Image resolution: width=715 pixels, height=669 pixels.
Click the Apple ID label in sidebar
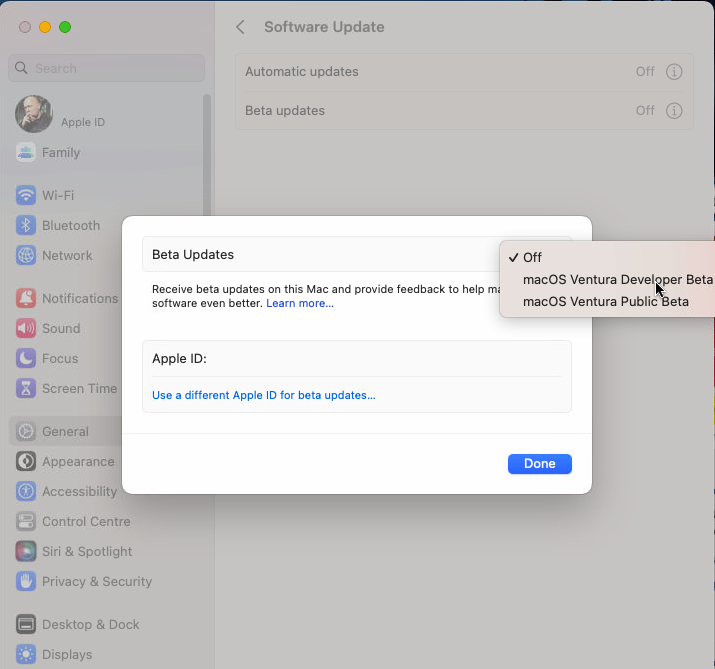click(83, 122)
